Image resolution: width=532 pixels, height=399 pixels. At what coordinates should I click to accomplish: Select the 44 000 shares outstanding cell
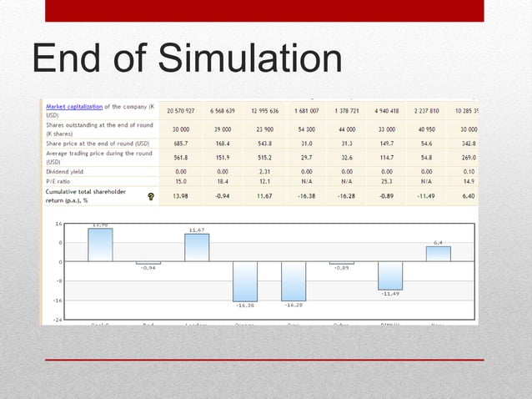pyautogui.click(x=347, y=129)
